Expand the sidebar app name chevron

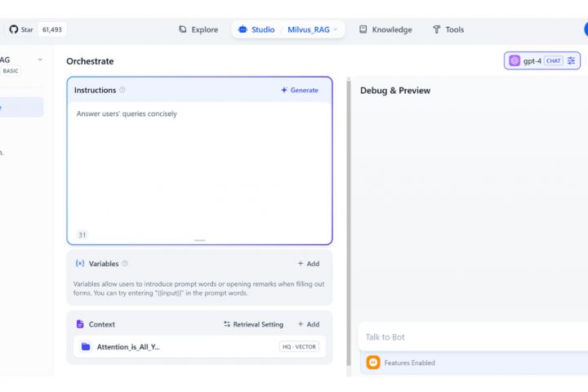point(40,60)
